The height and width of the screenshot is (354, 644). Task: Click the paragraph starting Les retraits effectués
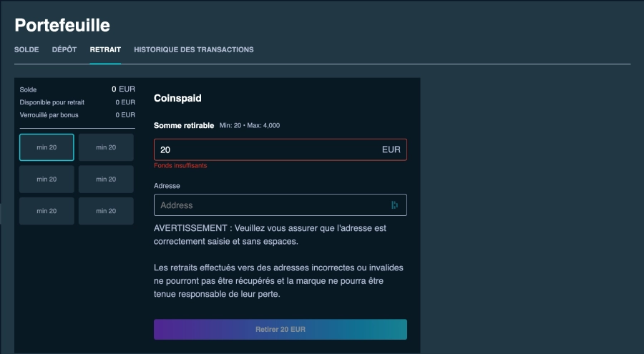click(278, 281)
